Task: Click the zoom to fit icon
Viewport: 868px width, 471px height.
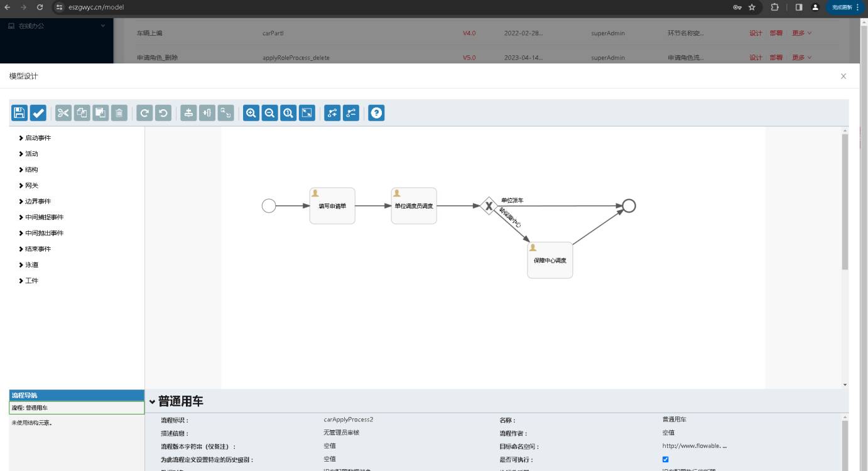Action: pos(307,113)
